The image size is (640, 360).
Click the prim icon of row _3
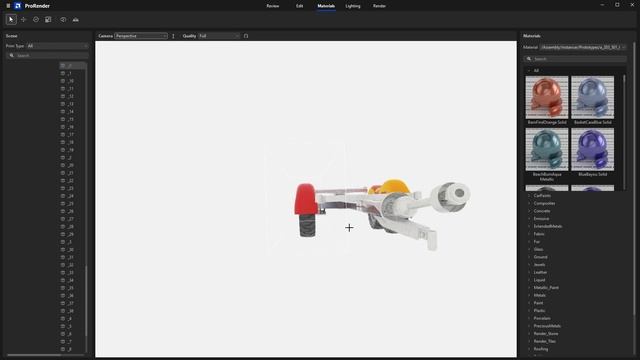click(62, 242)
